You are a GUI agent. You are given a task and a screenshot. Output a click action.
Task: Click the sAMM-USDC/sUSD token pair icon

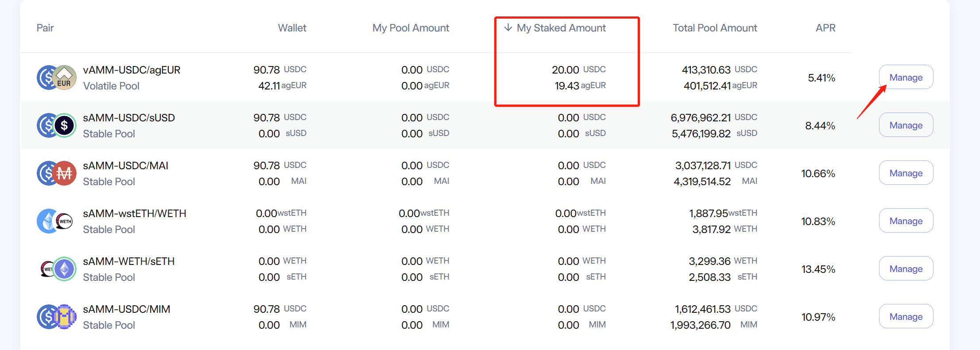pos(57,125)
